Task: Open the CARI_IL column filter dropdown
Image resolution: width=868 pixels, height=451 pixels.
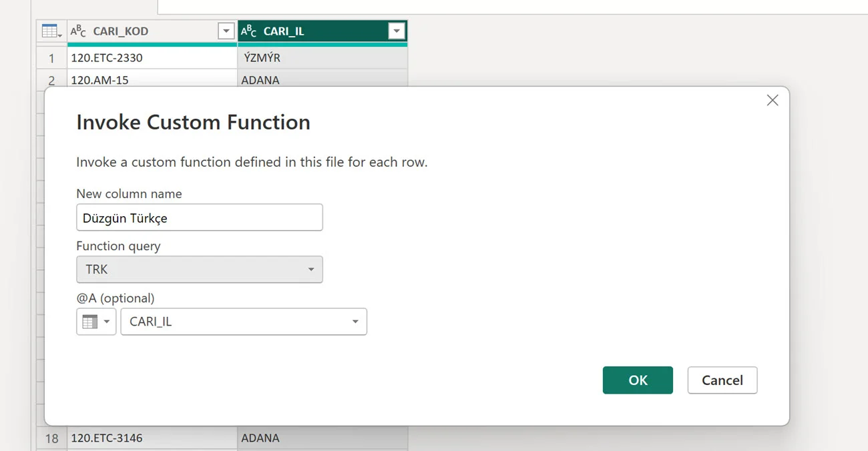Action: pyautogui.click(x=397, y=31)
